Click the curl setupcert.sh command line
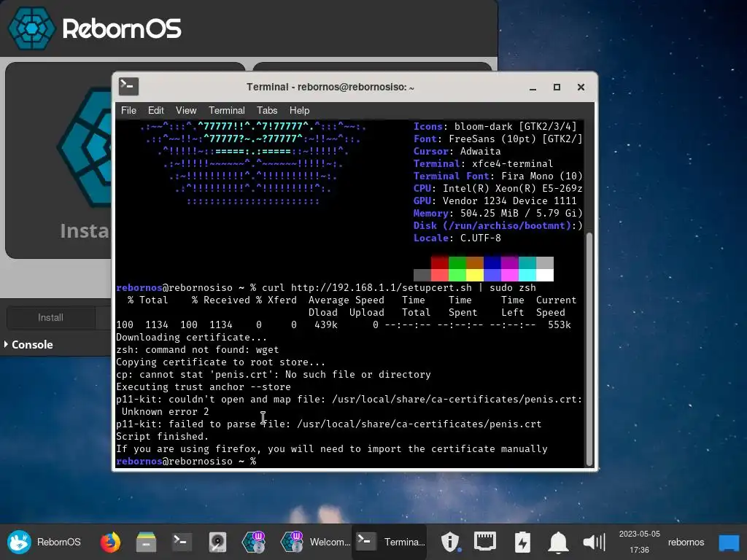 (326, 287)
